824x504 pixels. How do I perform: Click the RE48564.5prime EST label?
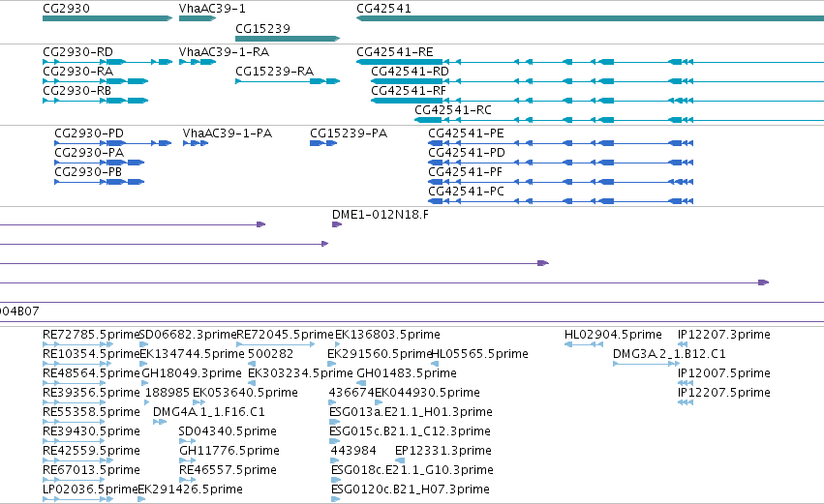pos(91,373)
